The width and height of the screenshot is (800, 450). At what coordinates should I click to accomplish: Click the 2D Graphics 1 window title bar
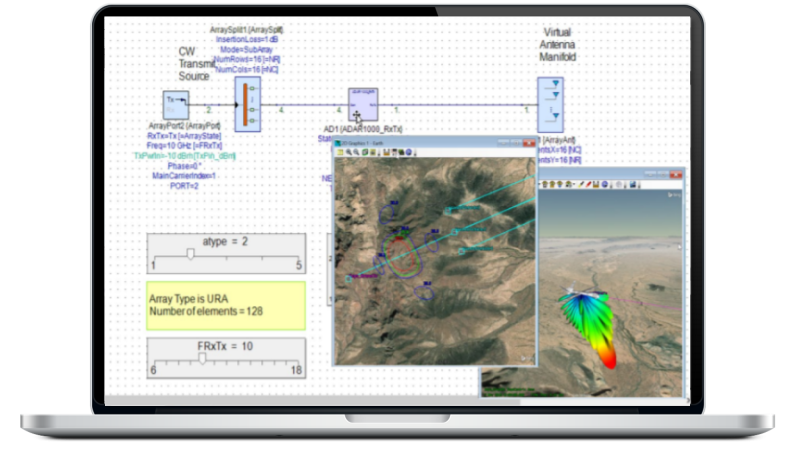[420, 141]
